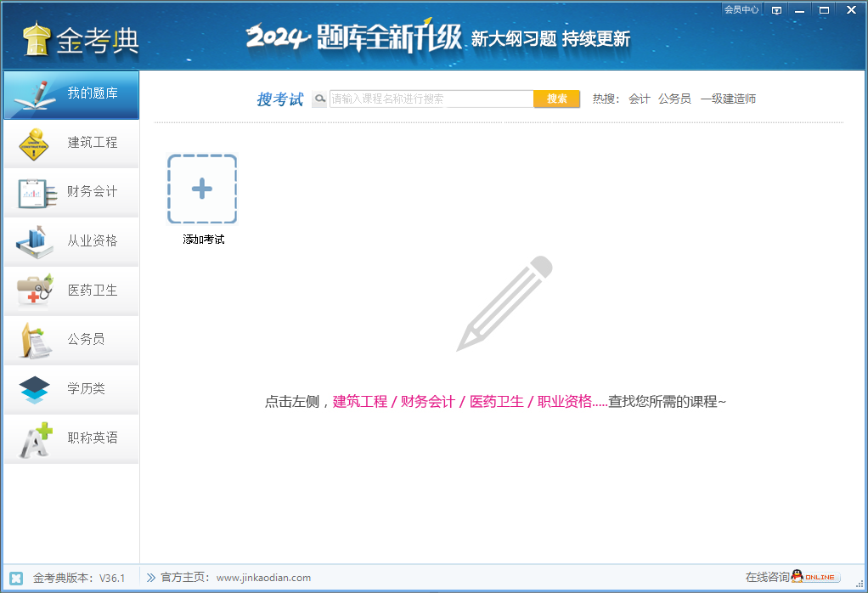Click the 公务员 documents icon
The image size is (868, 593).
34,340
